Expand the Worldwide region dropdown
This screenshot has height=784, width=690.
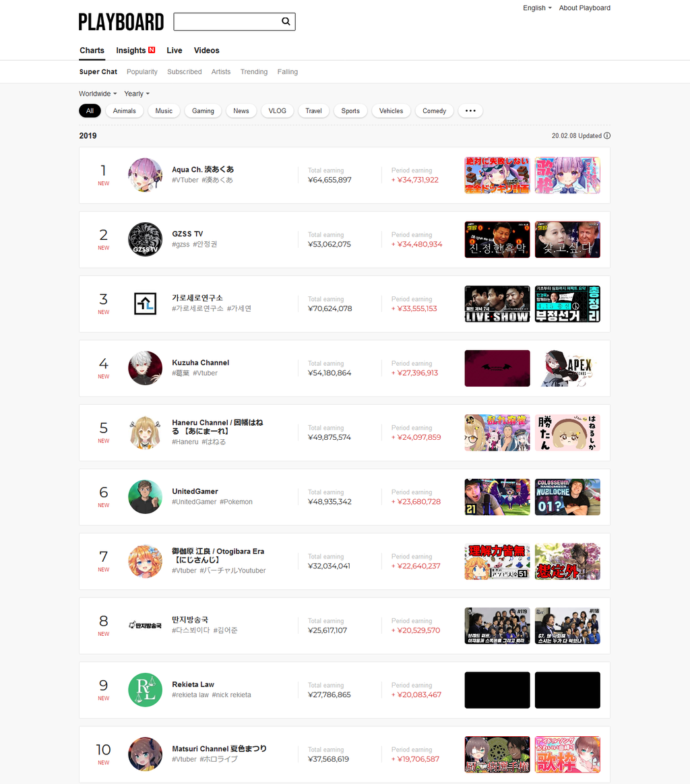[98, 94]
